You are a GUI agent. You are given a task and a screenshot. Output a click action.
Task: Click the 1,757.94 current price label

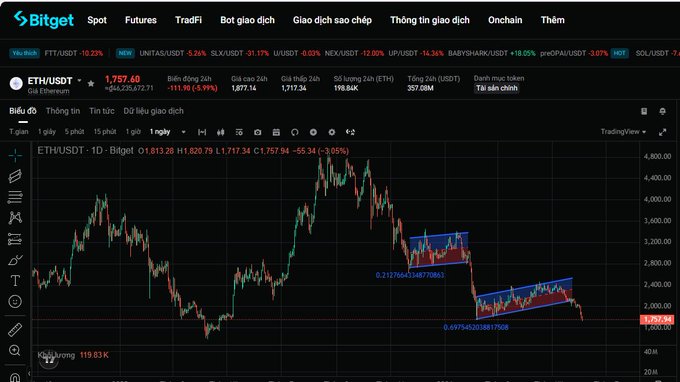(x=657, y=320)
